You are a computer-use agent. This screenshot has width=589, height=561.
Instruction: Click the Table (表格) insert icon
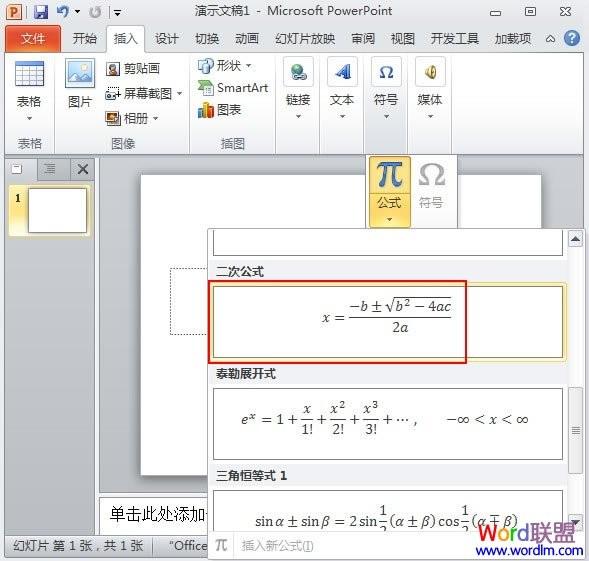pyautogui.click(x=29, y=74)
